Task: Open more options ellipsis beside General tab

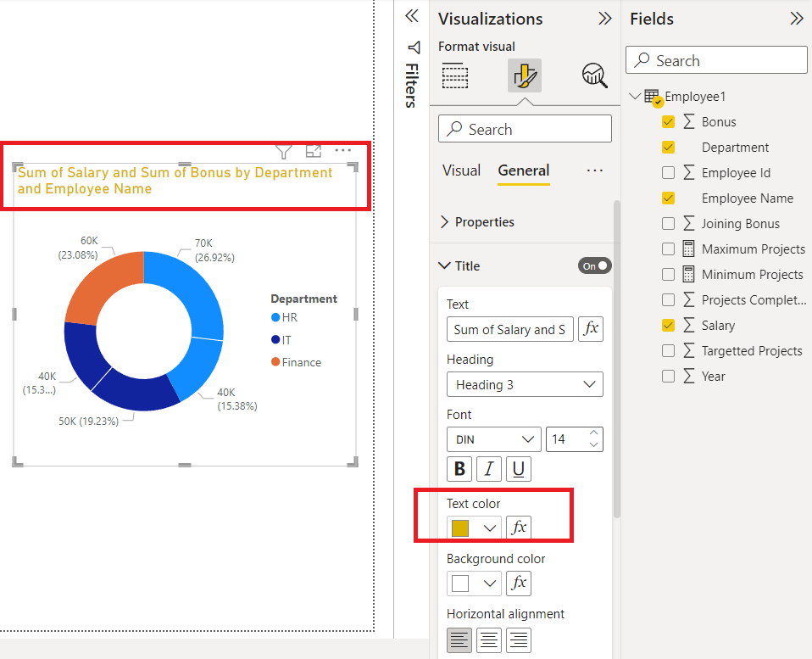Action: pyautogui.click(x=594, y=170)
